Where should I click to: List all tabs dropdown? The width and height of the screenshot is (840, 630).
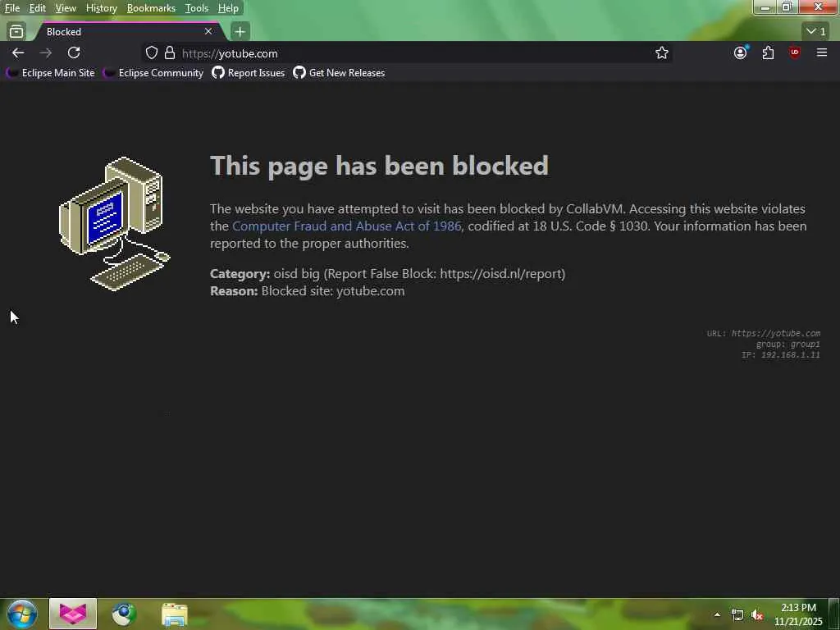coord(816,32)
